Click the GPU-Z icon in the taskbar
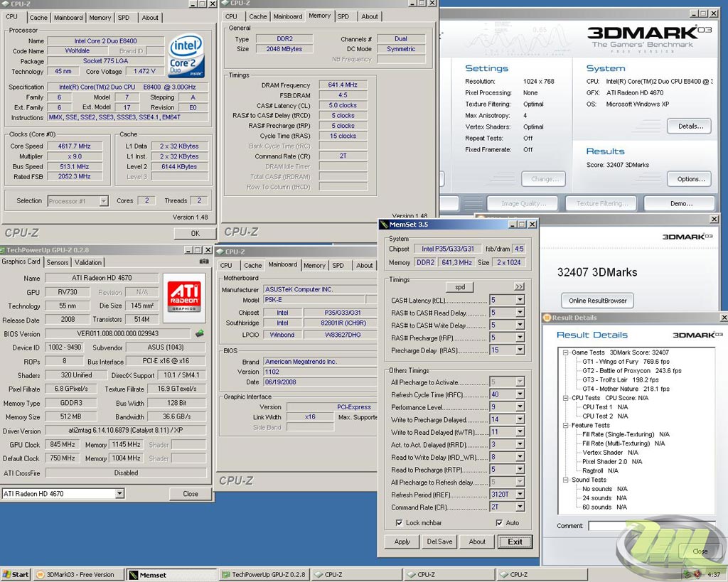The image size is (728, 582). click(226, 575)
